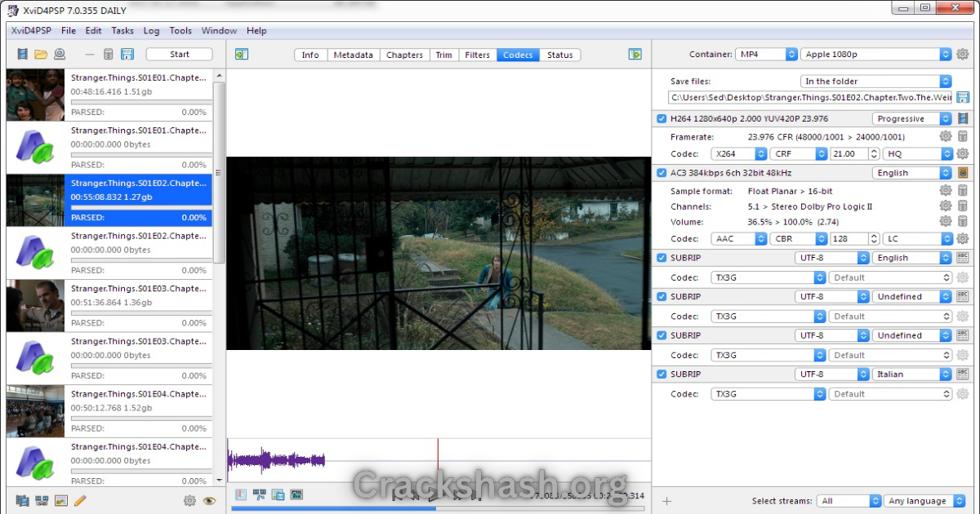Click subtitle icon in Italian SUBRIP row
980x514 pixels.
(963, 374)
